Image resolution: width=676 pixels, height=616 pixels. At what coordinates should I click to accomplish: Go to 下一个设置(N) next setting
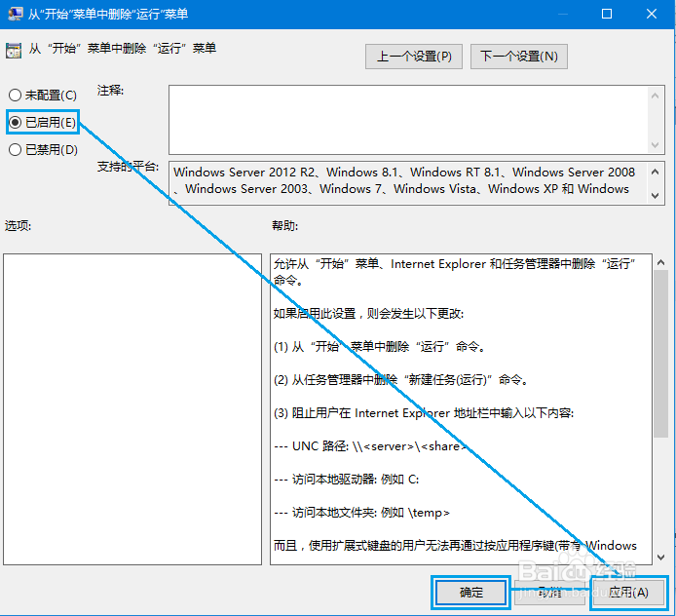pyautogui.click(x=518, y=57)
